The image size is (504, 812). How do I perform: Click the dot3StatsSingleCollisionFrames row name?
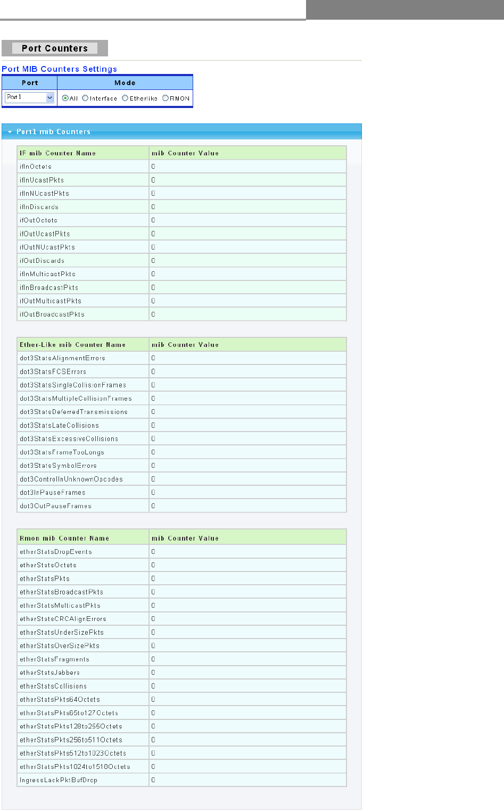point(73,385)
